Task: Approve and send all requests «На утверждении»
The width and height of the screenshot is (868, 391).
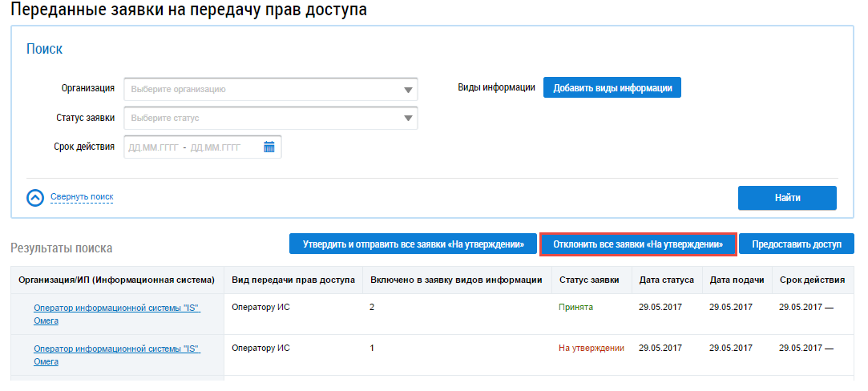Action: [413, 244]
